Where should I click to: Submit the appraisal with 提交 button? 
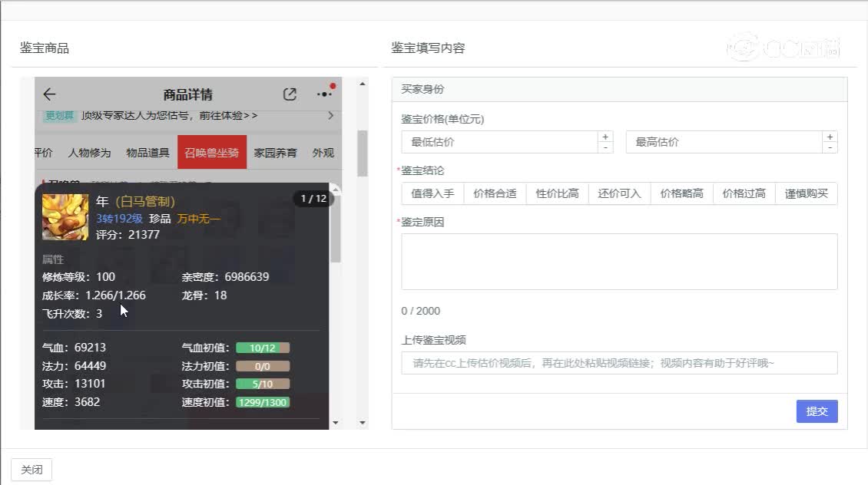click(x=817, y=411)
